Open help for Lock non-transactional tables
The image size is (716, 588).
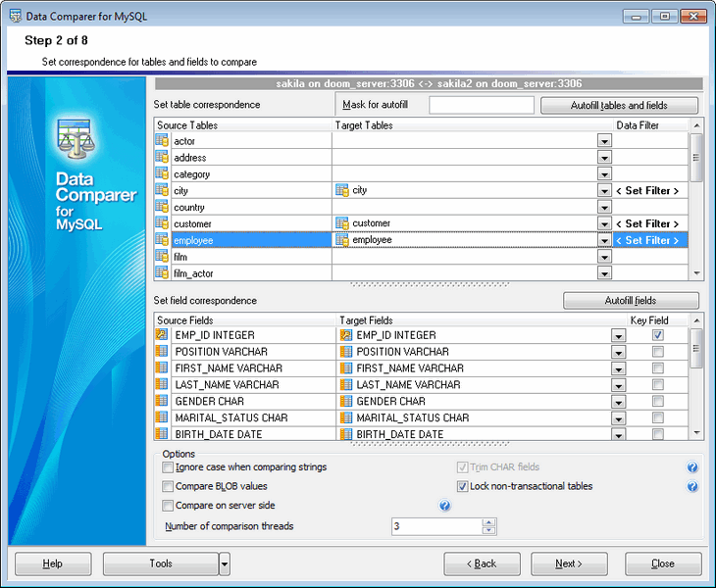click(x=692, y=486)
